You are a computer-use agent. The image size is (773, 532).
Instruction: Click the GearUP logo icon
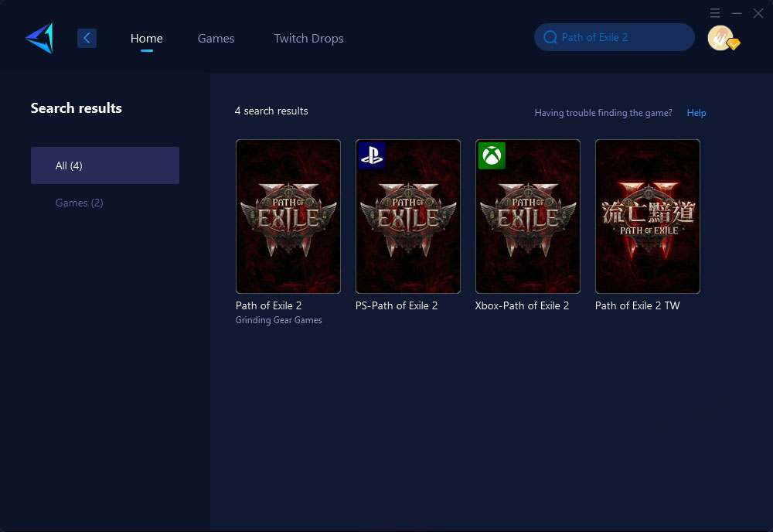tap(39, 38)
